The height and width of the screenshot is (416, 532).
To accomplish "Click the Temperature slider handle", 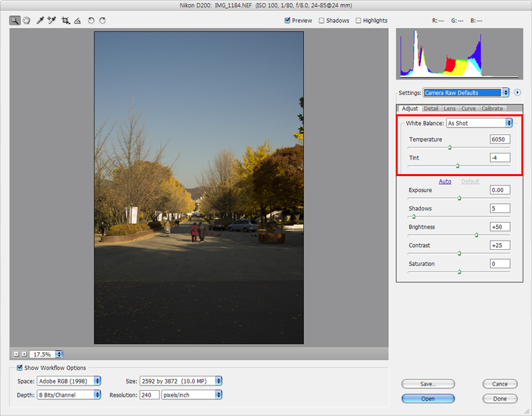I will [450, 148].
